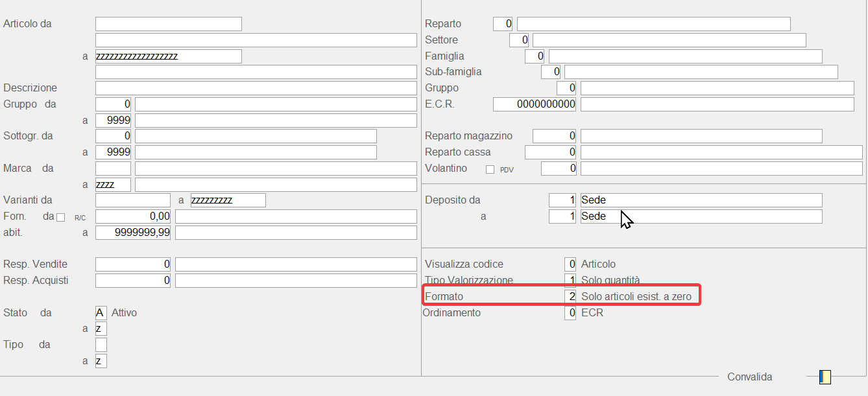Click the Tipo da empty field
The height and width of the screenshot is (396, 868).
click(101, 345)
